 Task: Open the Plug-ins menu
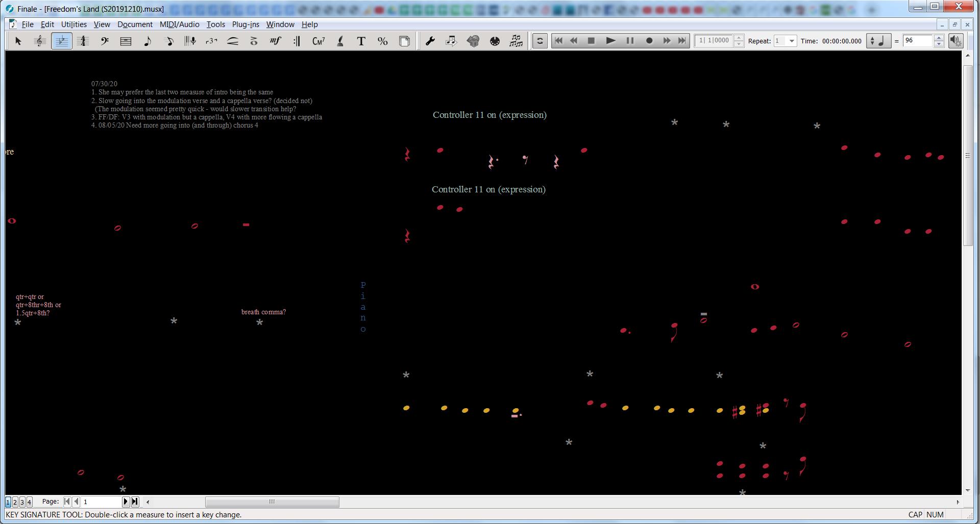(x=245, y=24)
